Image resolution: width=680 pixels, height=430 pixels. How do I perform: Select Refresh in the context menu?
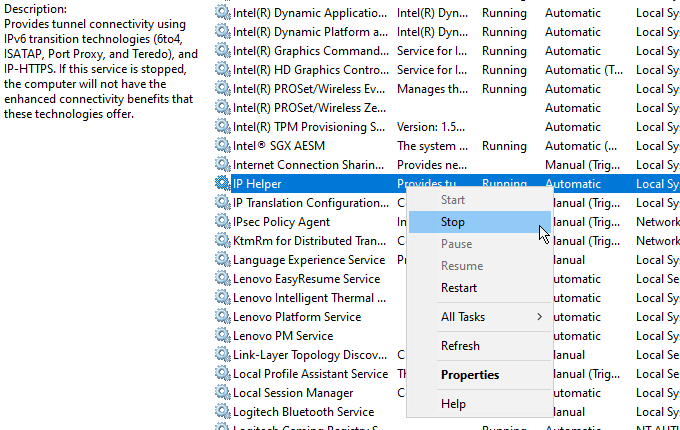point(460,346)
